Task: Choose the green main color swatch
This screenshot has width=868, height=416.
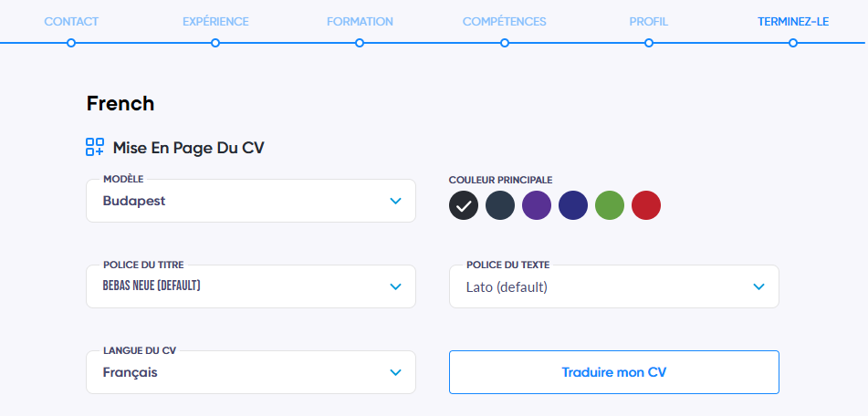Action: [x=610, y=205]
